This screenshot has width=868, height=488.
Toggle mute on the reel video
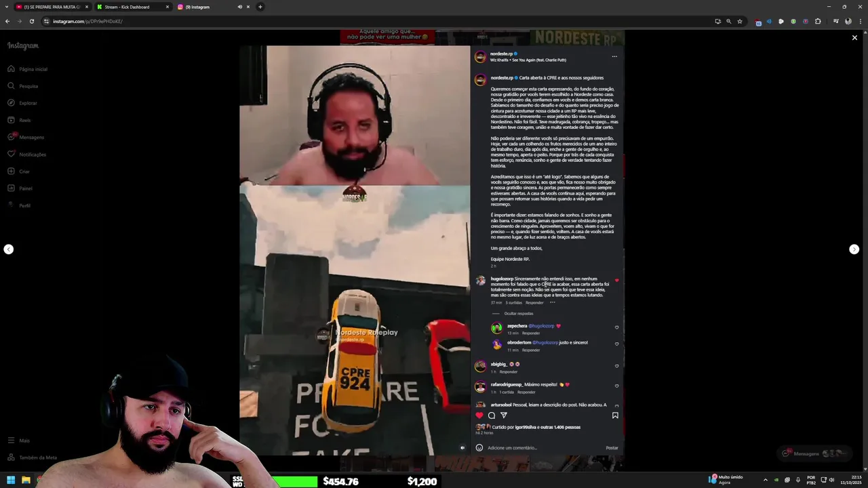click(x=462, y=447)
